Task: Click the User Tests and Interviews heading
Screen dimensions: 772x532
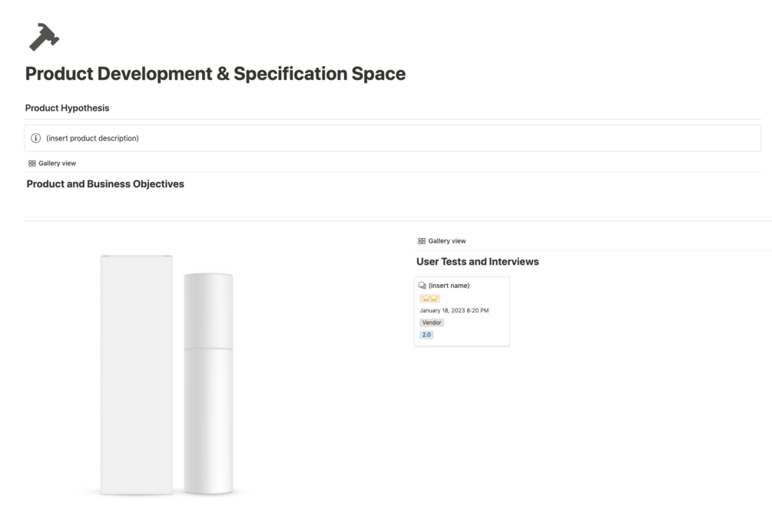Action: point(477,261)
